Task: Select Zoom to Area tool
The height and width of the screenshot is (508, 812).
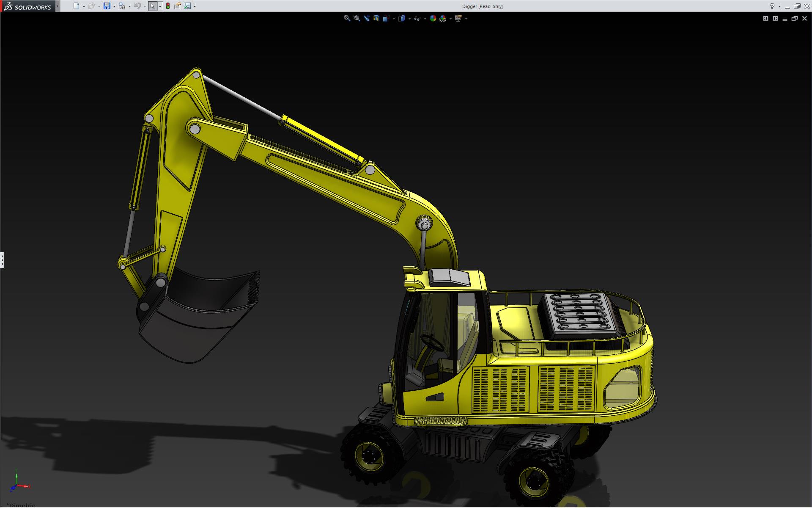Action: [357, 18]
